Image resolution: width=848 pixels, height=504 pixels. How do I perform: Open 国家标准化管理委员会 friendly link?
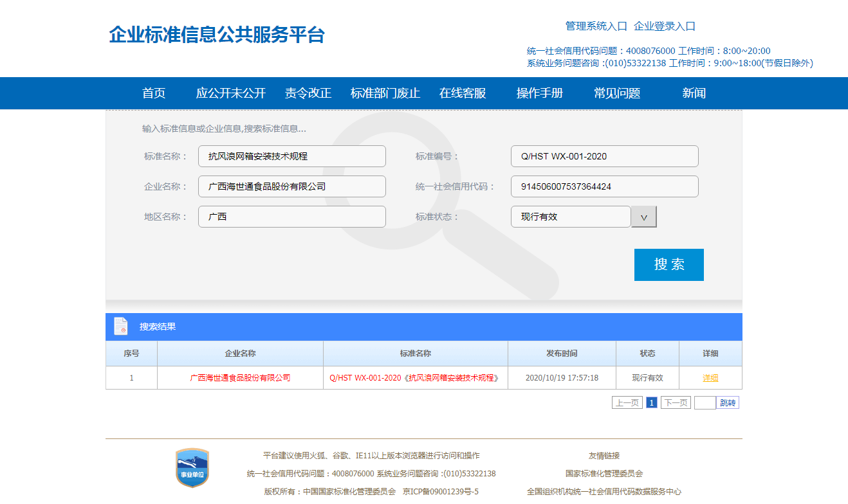coord(604,474)
